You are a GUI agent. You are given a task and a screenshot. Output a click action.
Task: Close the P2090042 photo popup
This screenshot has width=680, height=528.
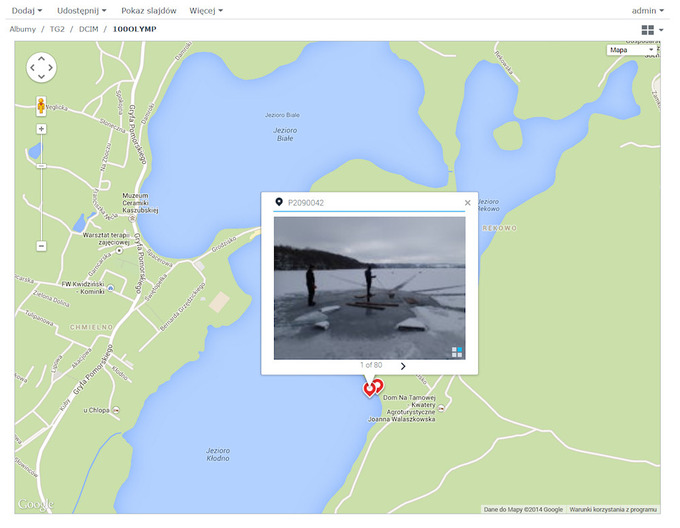pos(468,202)
